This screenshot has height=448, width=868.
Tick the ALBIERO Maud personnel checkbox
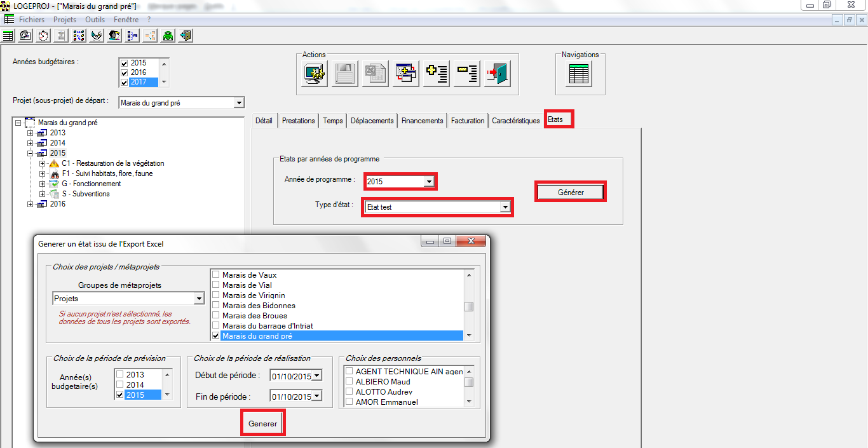tap(349, 382)
